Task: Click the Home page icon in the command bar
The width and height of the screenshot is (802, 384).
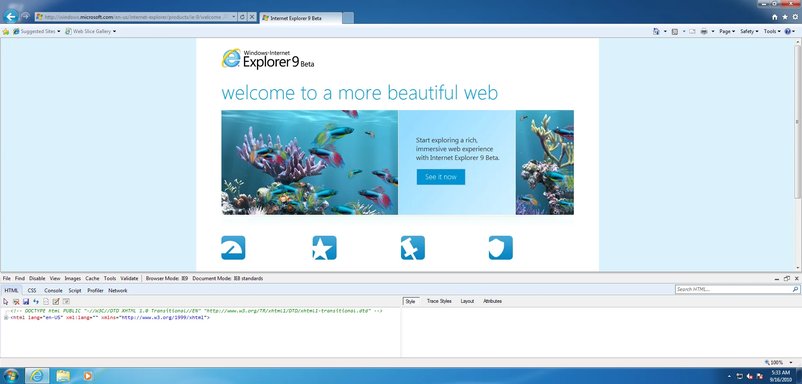Action: point(656,31)
